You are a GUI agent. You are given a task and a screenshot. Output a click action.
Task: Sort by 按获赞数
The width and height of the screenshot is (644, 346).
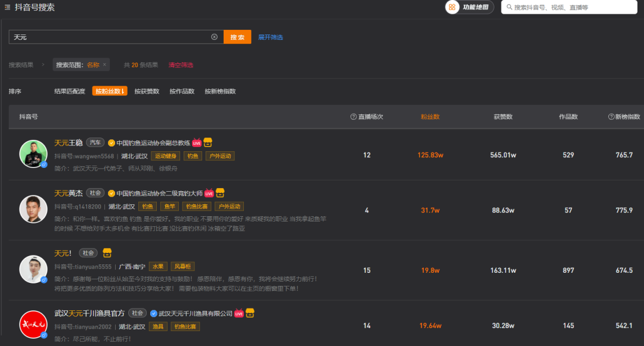click(x=147, y=91)
